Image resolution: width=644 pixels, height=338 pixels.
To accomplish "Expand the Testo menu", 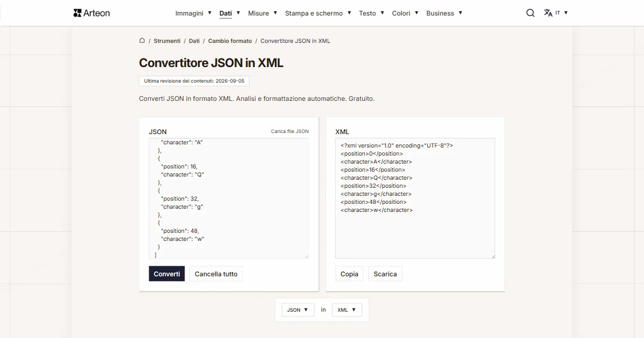I will pyautogui.click(x=371, y=13).
